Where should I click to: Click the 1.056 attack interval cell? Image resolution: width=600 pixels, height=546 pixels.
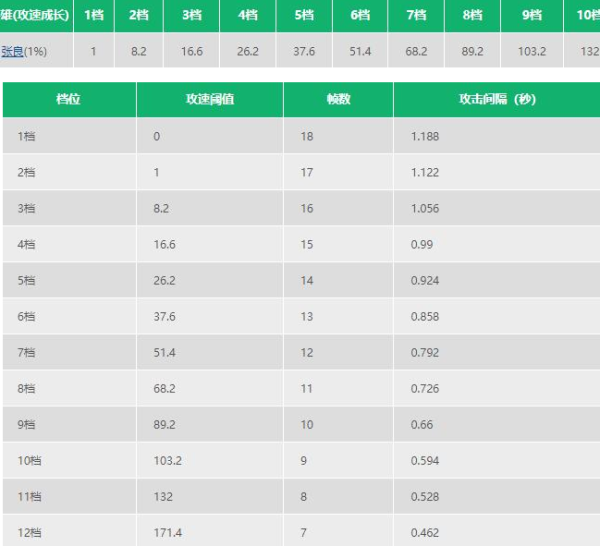(425, 208)
